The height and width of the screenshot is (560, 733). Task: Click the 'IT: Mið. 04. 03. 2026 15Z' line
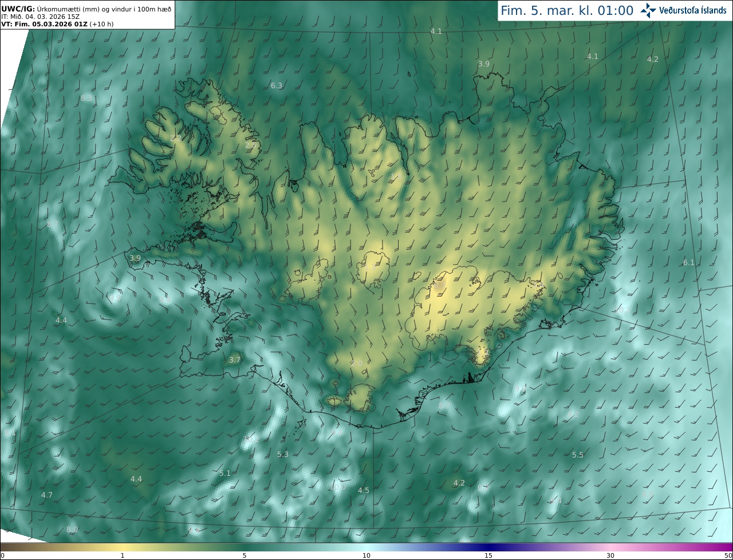click(x=41, y=17)
